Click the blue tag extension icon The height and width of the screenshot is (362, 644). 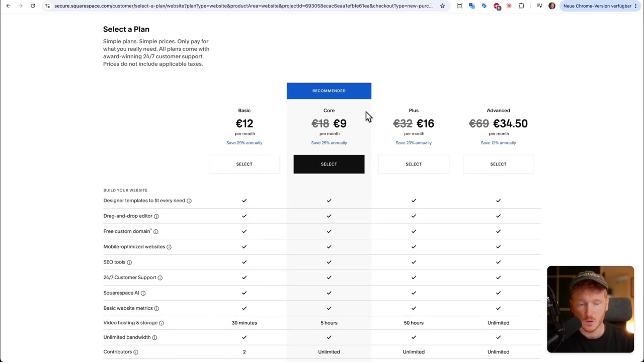(484, 6)
